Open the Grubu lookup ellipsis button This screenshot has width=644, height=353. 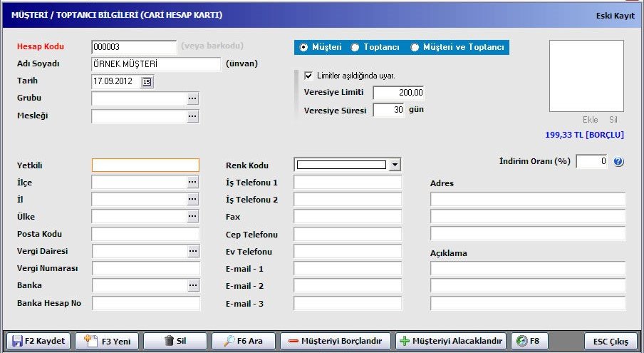pyautogui.click(x=192, y=99)
